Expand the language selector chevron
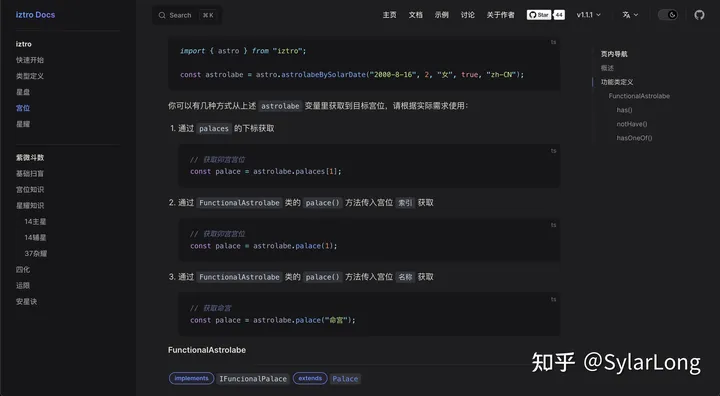The width and height of the screenshot is (720, 396). coord(636,15)
